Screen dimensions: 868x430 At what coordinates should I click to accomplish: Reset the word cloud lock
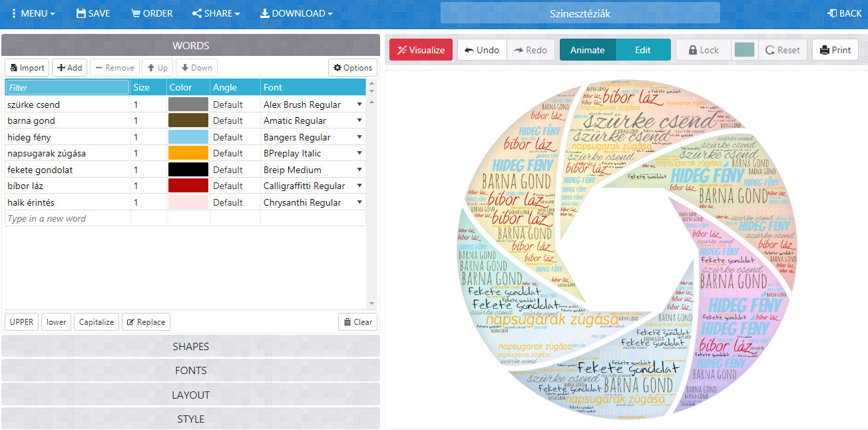click(x=783, y=50)
